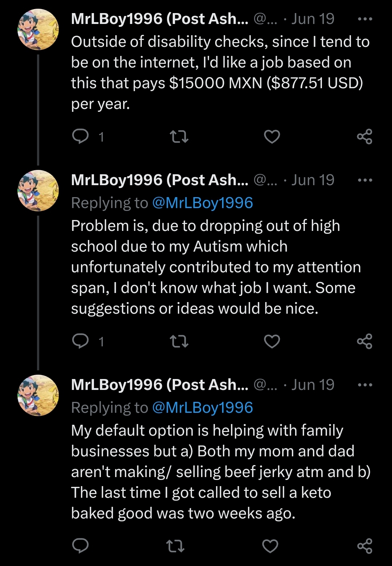Share the family businesses tweet
The width and height of the screenshot is (392, 566).
click(364, 546)
